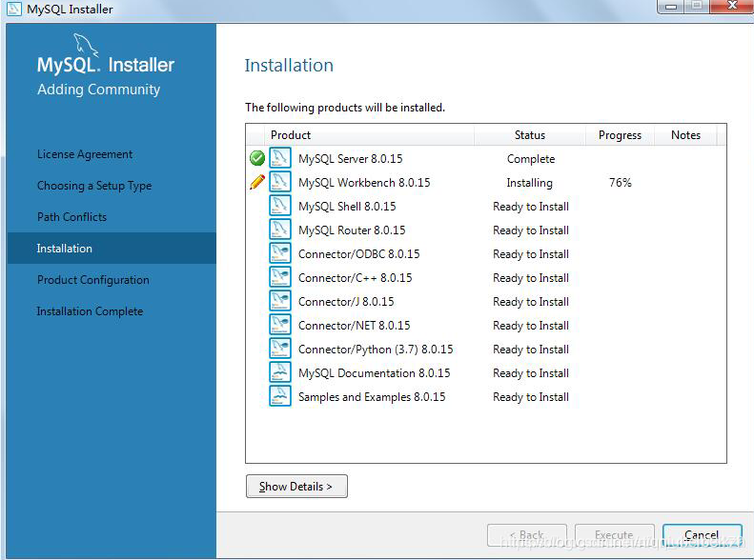
Task: Sort by the Product column header
Action: (x=369, y=135)
